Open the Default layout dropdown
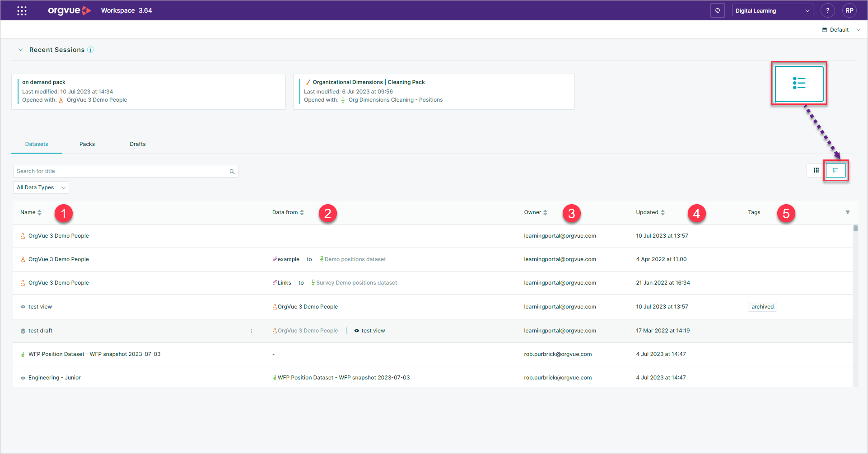The height and width of the screenshot is (454, 868). click(x=841, y=30)
